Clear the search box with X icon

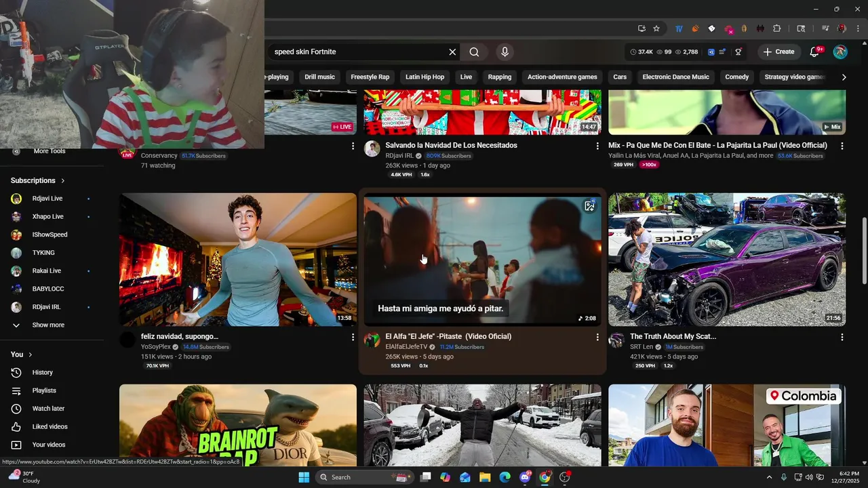pos(452,52)
